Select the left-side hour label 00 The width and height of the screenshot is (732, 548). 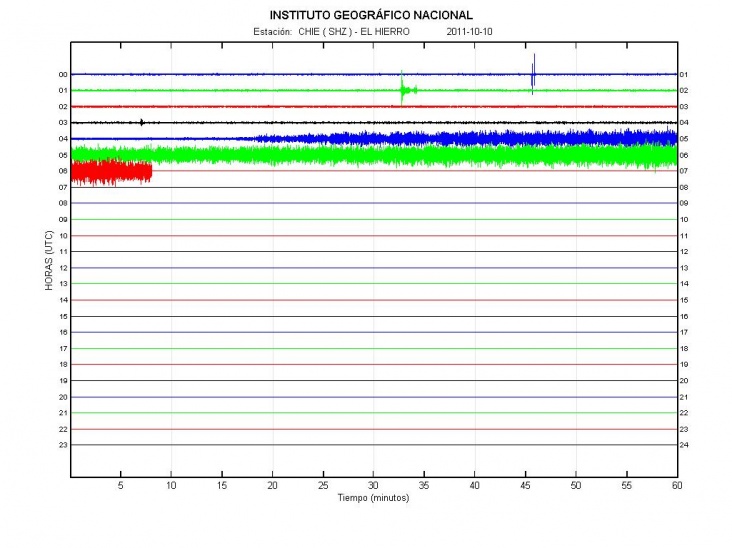coord(62,75)
